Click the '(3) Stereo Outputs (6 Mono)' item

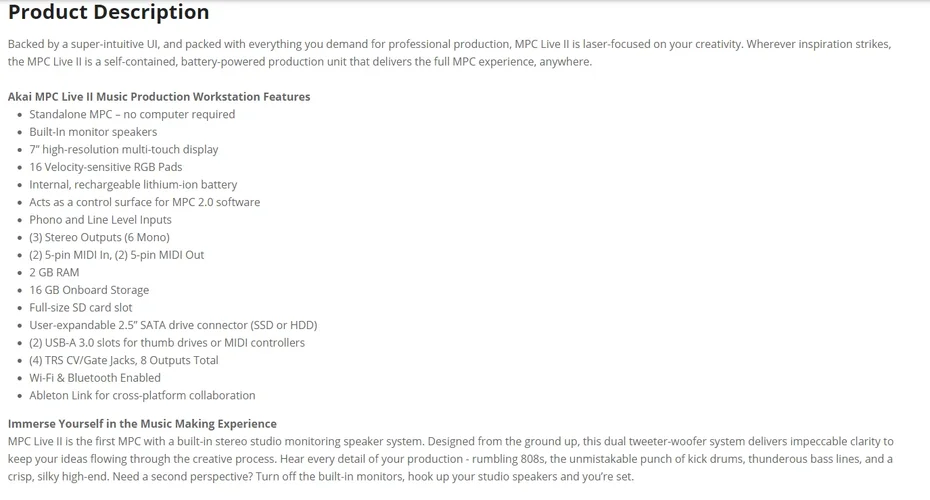99,237
